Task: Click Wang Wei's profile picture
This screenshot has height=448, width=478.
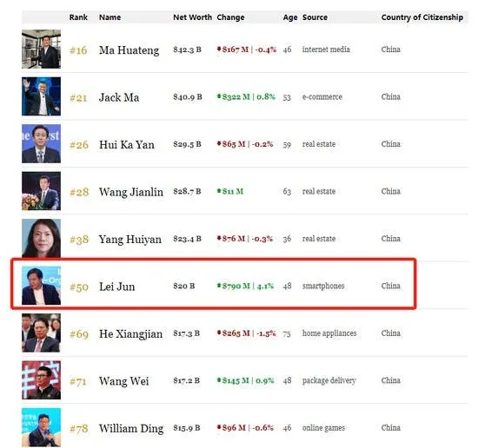Action: pos(41,380)
